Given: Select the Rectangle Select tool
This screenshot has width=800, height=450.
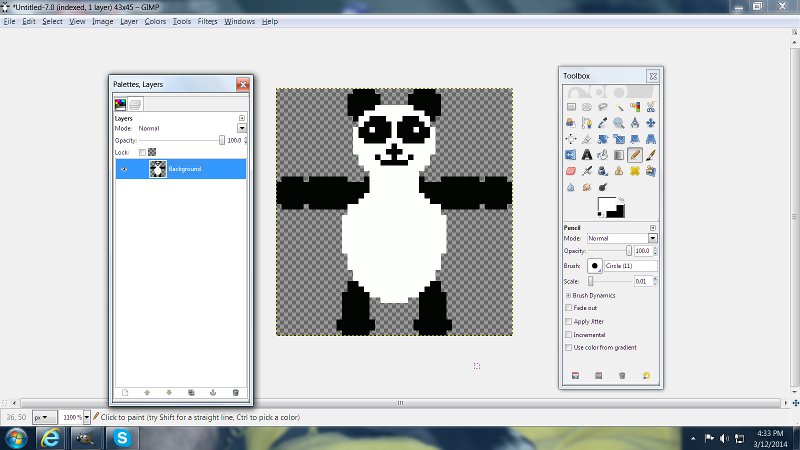Looking at the screenshot, I should (571, 107).
